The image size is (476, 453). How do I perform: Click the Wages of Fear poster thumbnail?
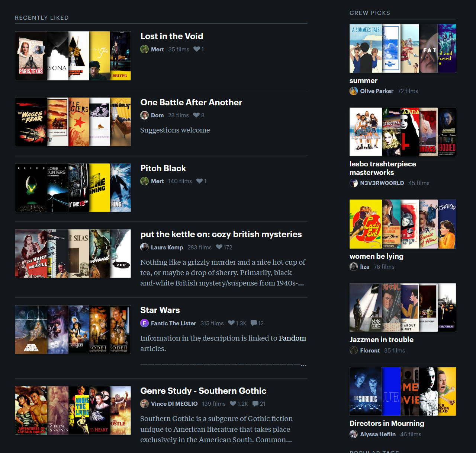pos(31,122)
